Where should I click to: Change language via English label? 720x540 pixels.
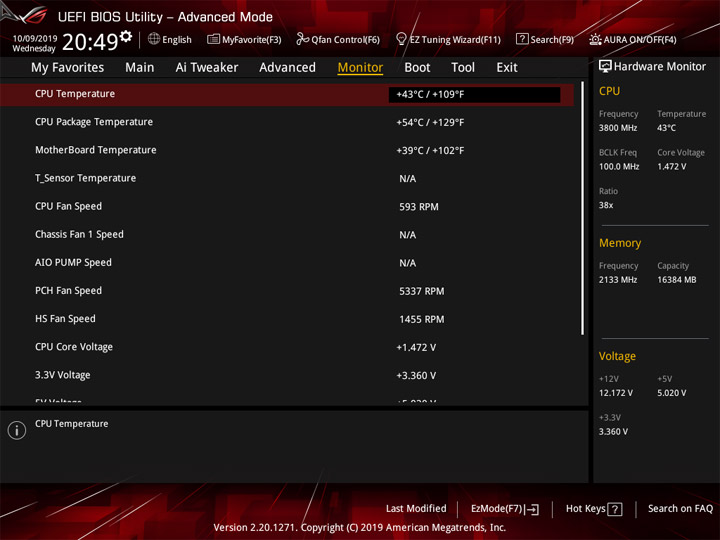coord(177,40)
